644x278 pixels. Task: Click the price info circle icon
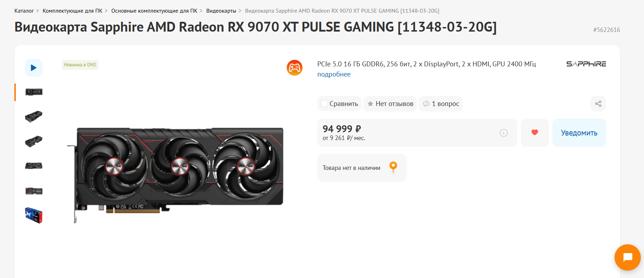[504, 133]
